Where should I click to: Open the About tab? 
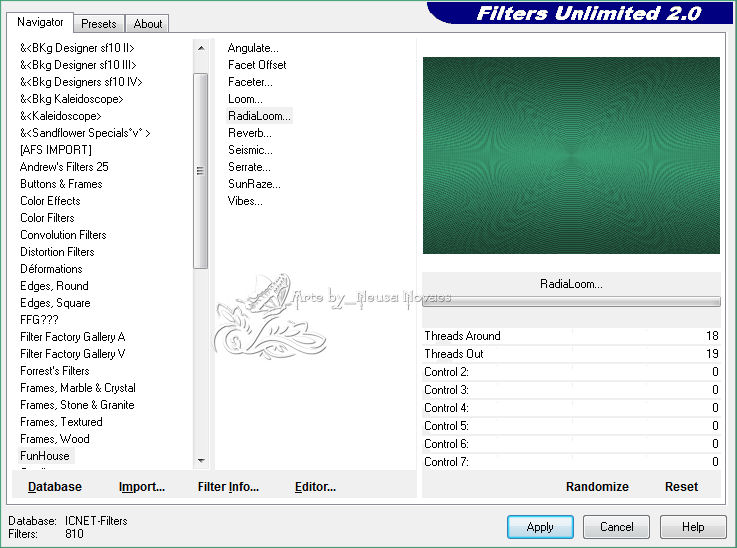(148, 23)
